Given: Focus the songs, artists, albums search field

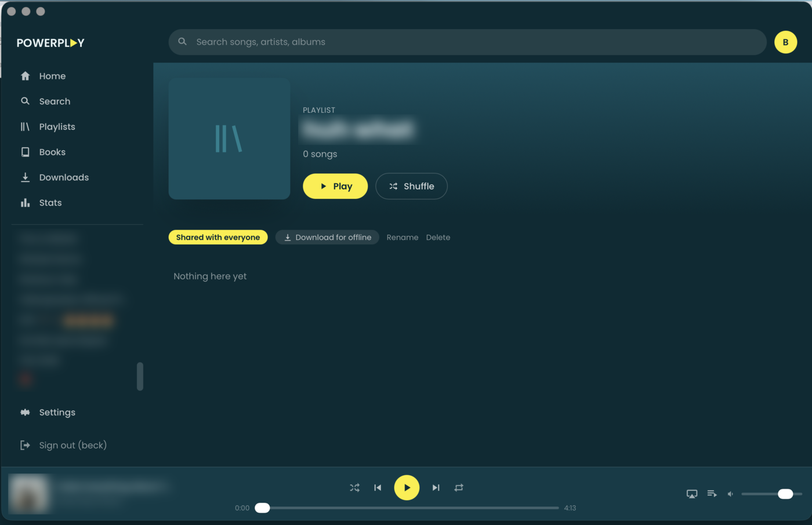Looking at the screenshot, I should (467, 42).
